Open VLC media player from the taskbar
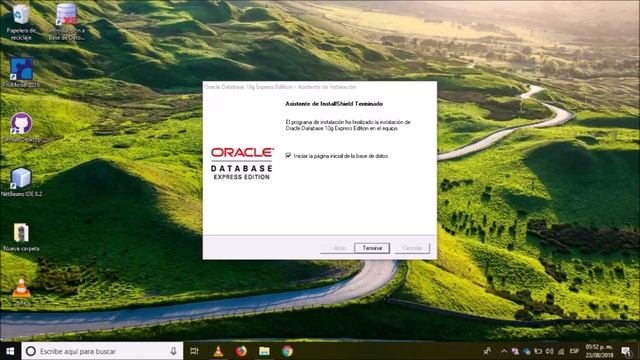The image size is (640, 360). pos(218,351)
